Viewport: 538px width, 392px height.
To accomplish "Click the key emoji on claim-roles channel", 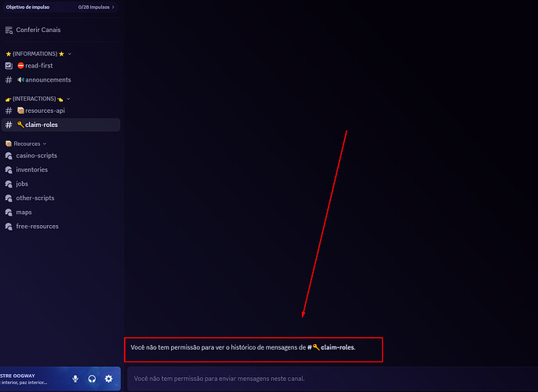I will pyautogui.click(x=20, y=125).
